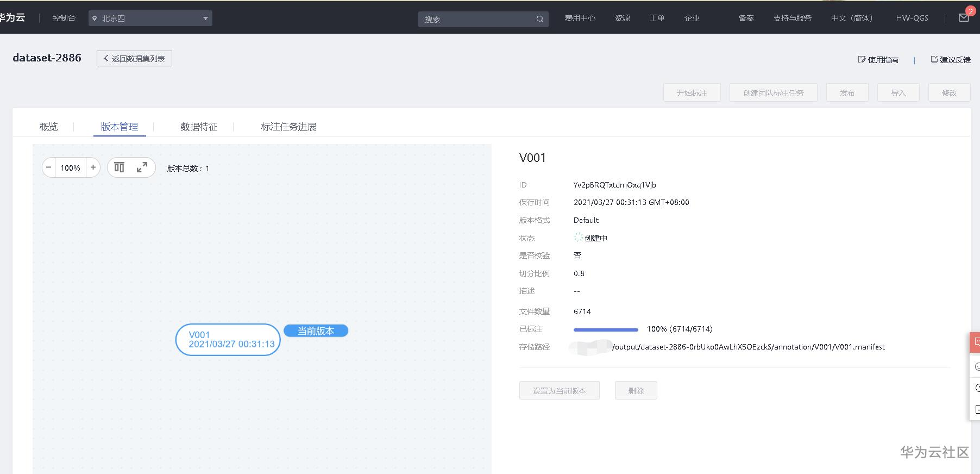The image size is (980, 474).
Task: Click the ID value Yv2pBRQTxtdmOxq1Vjb
Action: [x=615, y=185]
